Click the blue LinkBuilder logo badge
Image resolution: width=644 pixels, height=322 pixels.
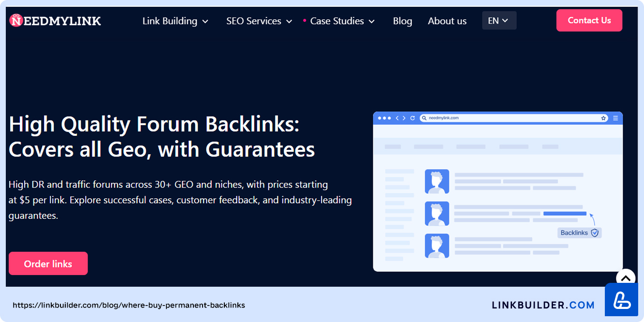click(x=621, y=300)
